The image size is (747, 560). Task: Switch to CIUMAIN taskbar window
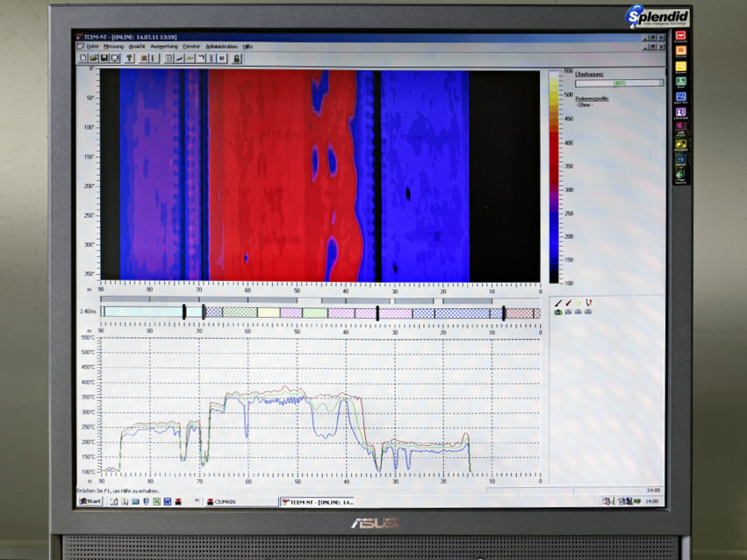click(224, 501)
